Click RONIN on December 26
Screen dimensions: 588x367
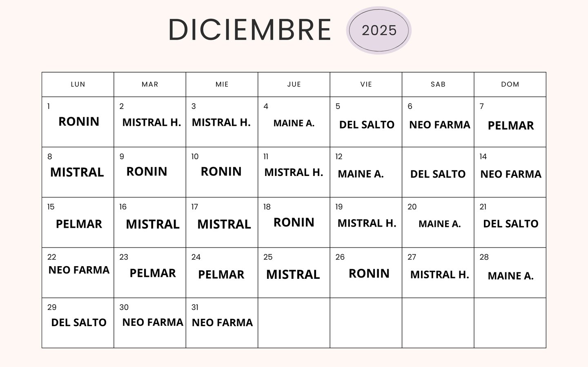point(369,274)
